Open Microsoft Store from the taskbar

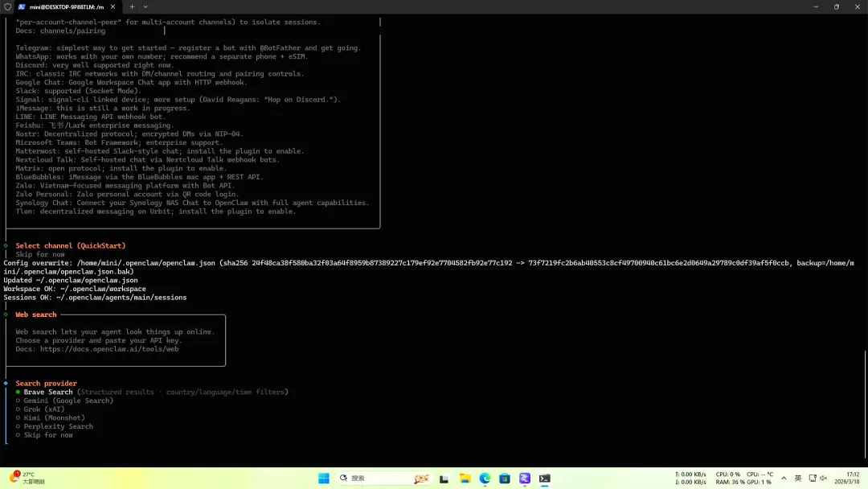click(x=504, y=479)
